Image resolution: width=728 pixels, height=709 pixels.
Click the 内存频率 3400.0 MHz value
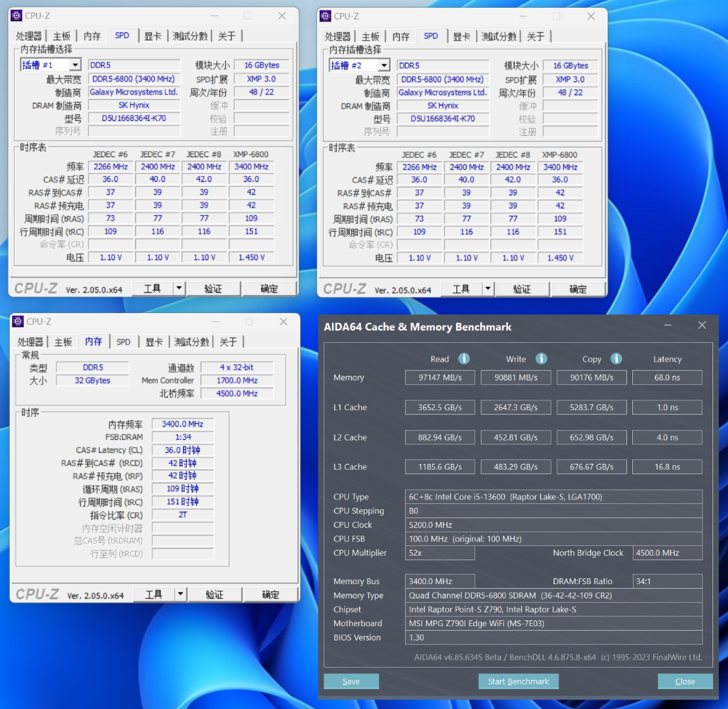point(183,424)
